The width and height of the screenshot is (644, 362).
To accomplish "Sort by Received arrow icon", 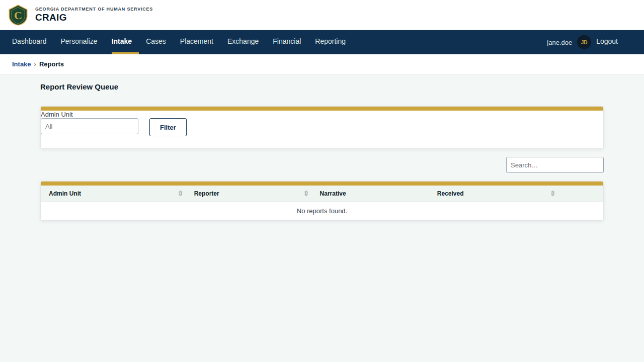I will 552,194.
